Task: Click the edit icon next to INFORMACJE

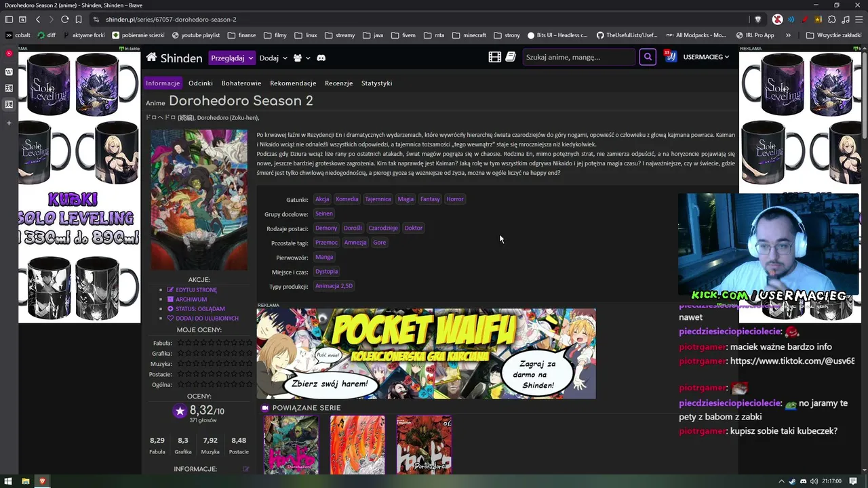Action: (x=245, y=469)
